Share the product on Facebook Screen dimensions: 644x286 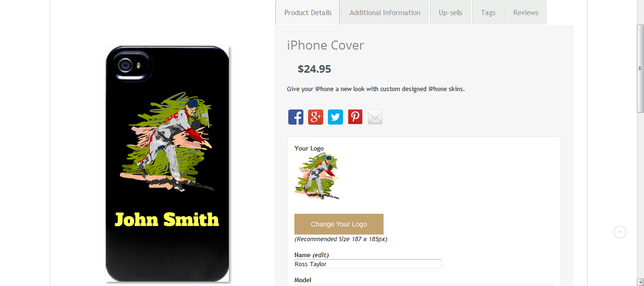point(296,117)
